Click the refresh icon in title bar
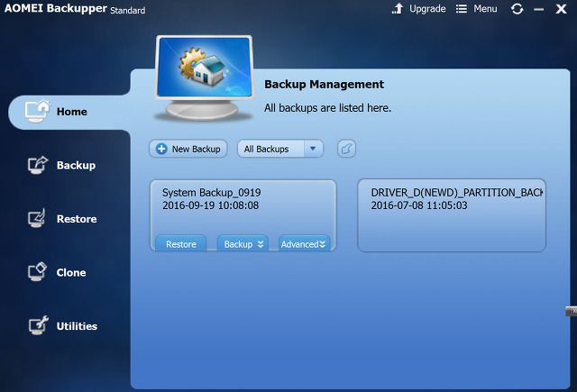 tap(517, 9)
